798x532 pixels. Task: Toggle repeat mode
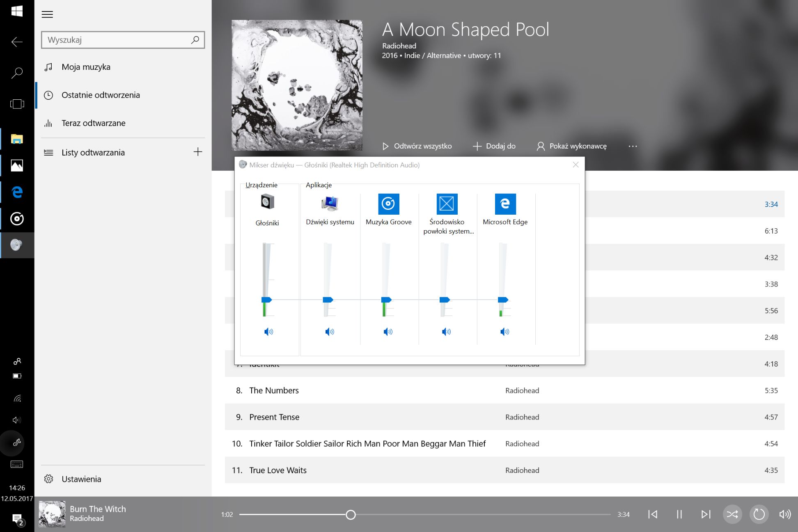759,514
